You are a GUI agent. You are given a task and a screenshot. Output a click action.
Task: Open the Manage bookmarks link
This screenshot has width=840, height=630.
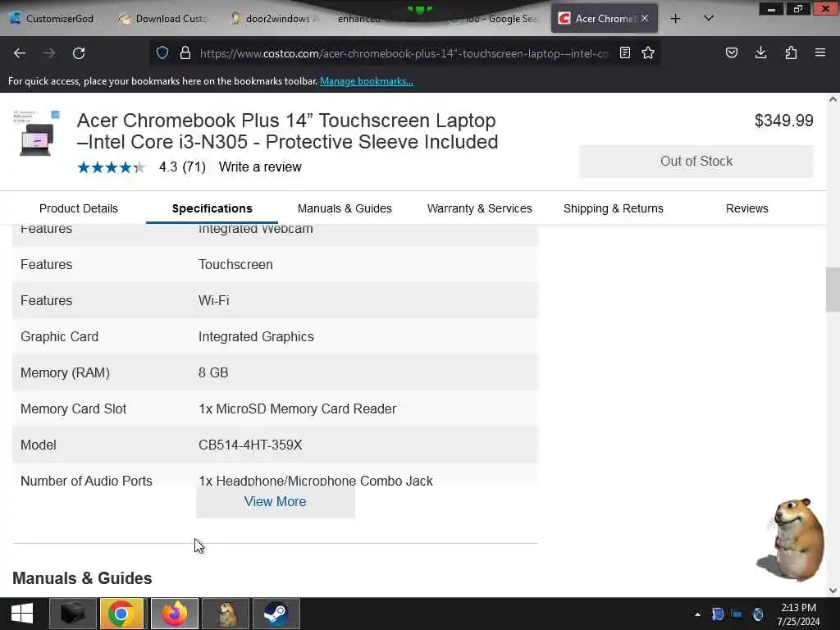pyautogui.click(x=367, y=81)
